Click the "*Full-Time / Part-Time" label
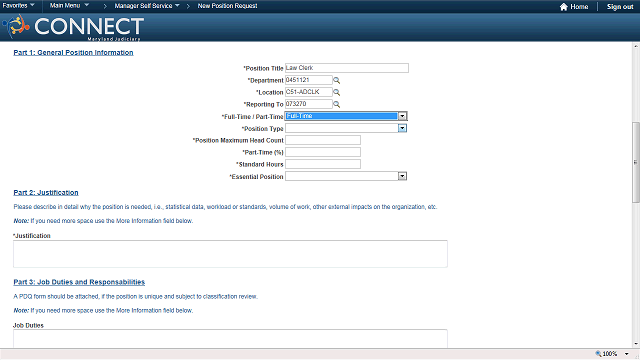The height and width of the screenshot is (360, 640). [x=252, y=117]
